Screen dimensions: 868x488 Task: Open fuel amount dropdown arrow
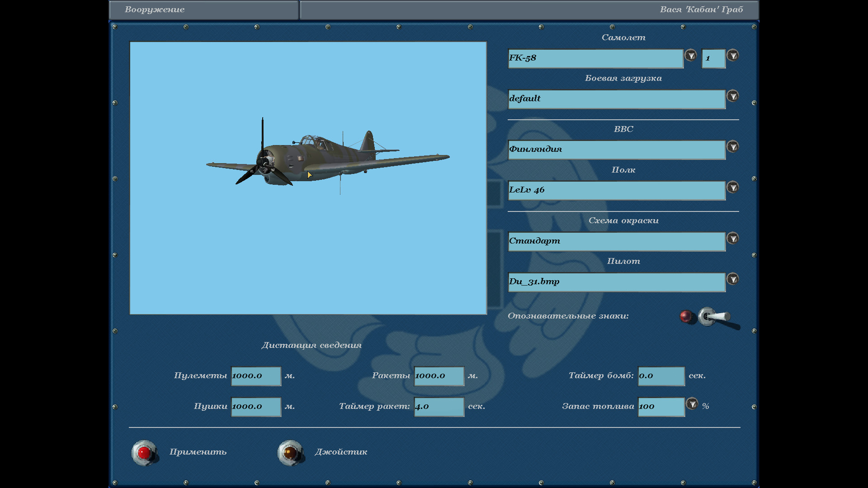[x=692, y=404]
